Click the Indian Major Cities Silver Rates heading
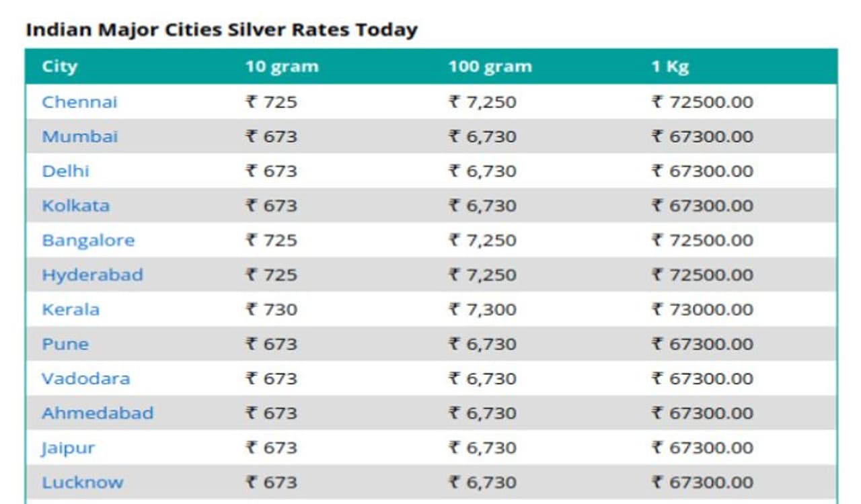This screenshot has height=504, width=861. pyautogui.click(x=221, y=30)
